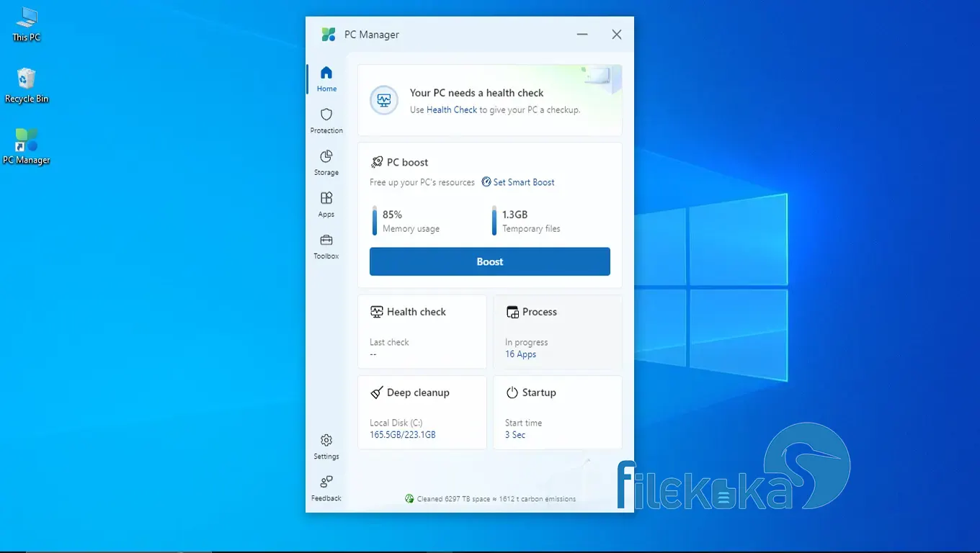The width and height of the screenshot is (980, 553).
Task: Open the Feedback section
Action: [x=326, y=488]
